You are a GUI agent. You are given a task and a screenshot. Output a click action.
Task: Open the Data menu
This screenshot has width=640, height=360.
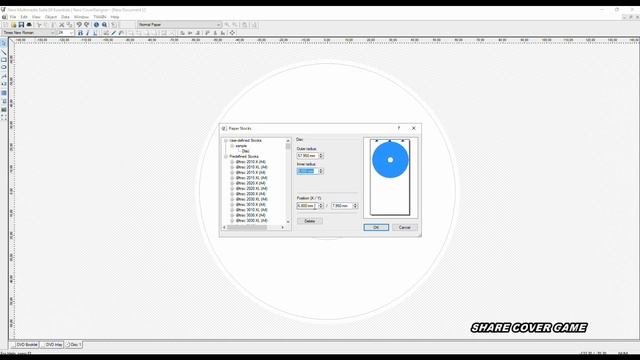(65, 17)
